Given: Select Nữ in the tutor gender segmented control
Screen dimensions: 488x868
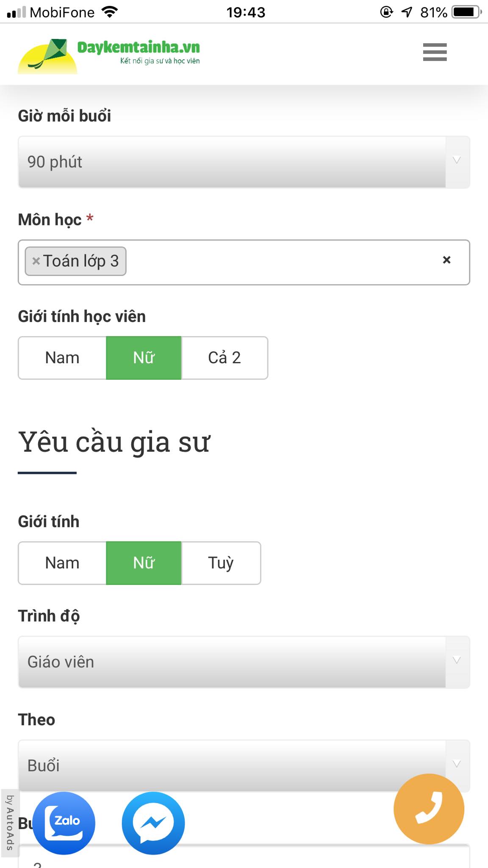Looking at the screenshot, I should point(143,563).
